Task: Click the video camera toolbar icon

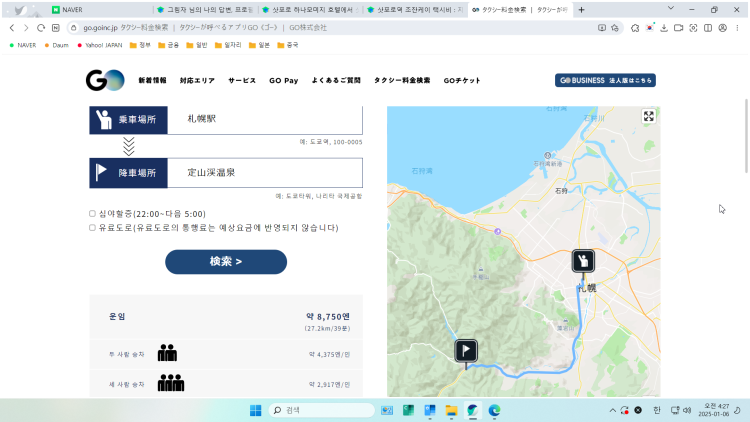Action: pyautogui.click(x=678, y=28)
